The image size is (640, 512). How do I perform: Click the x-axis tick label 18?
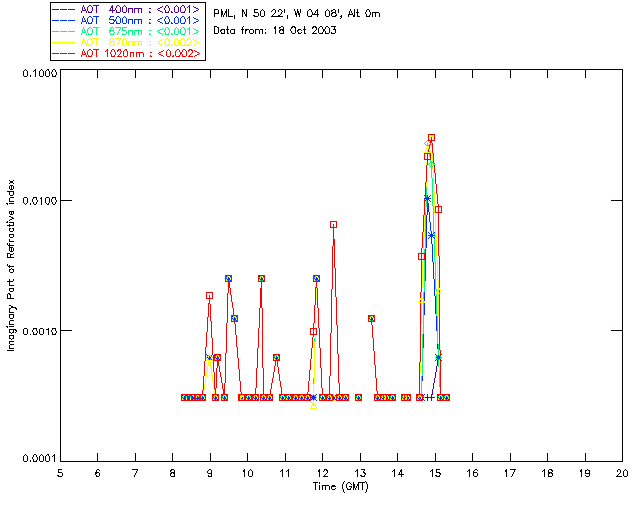(548, 474)
